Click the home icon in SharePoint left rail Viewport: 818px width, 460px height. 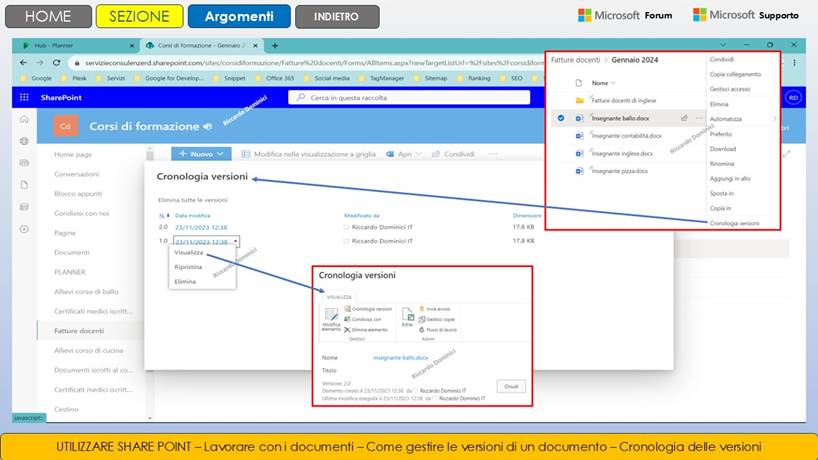coord(24,119)
